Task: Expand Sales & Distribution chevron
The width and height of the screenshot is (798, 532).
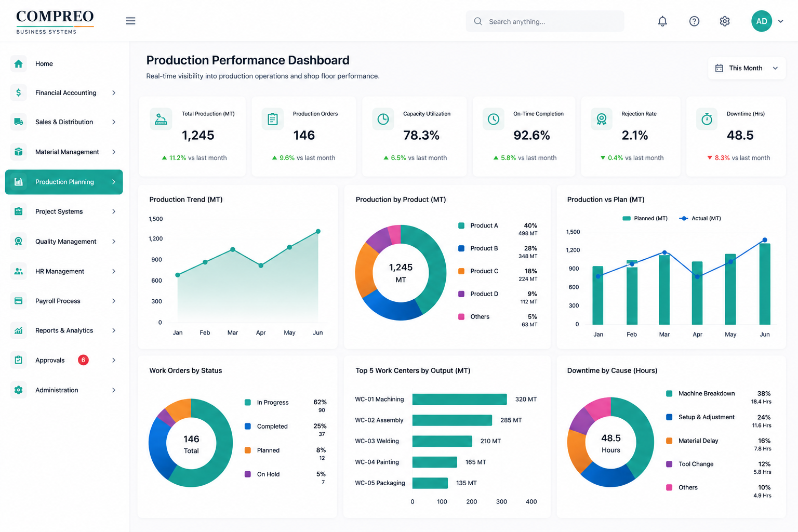Action: click(x=114, y=122)
